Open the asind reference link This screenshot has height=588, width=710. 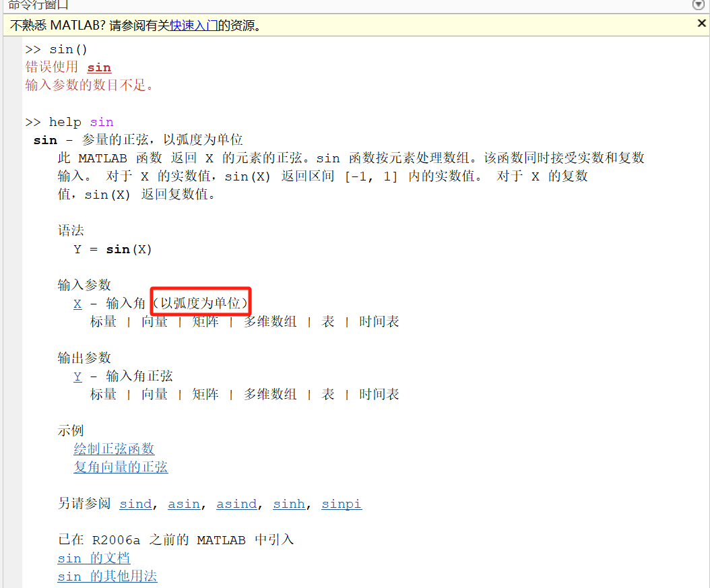click(x=236, y=504)
